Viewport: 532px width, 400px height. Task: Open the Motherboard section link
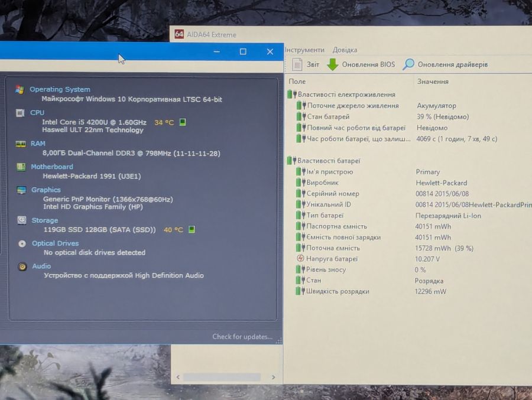(52, 167)
